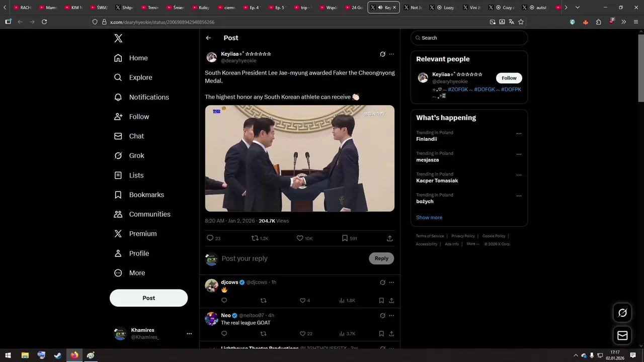644x362 pixels.
Task: Open the #ZOFGK hashtag link
Action: click(457, 89)
